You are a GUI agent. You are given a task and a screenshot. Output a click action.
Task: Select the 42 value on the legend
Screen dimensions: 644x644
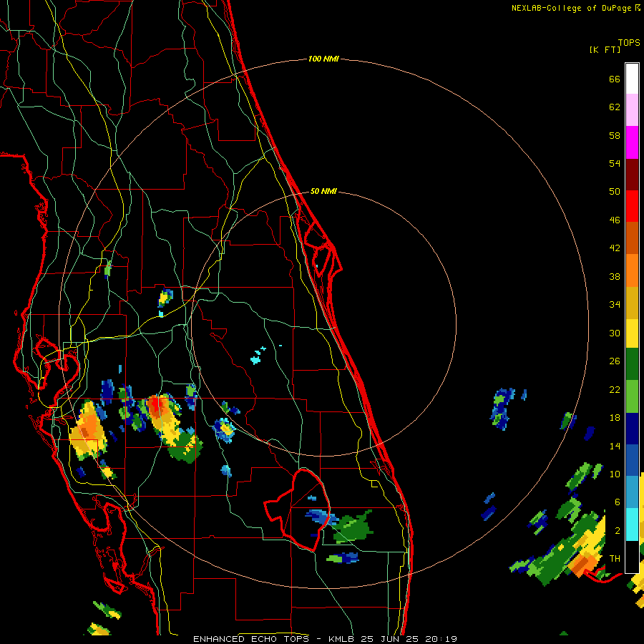tap(615, 248)
